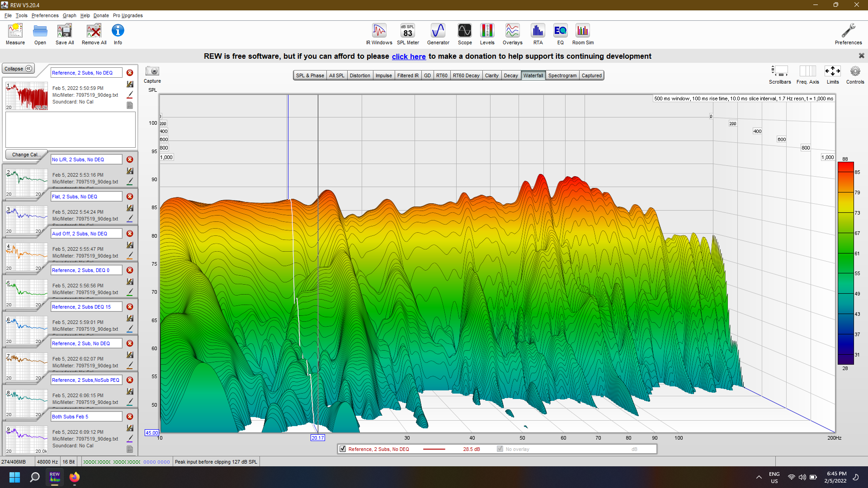Switch to the RT60 Decay tab
The width and height of the screenshot is (868, 488).
click(466, 75)
